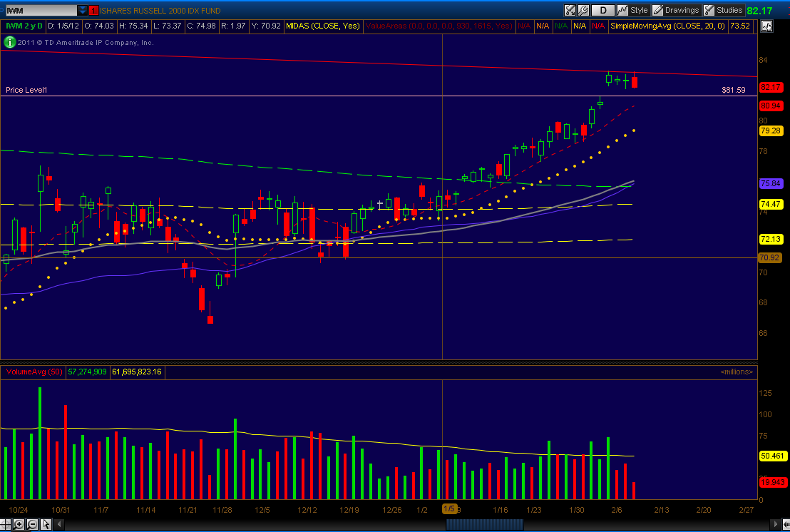
Task: Open the quick study flask-with-arrow icon
Action: [x=570, y=10]
